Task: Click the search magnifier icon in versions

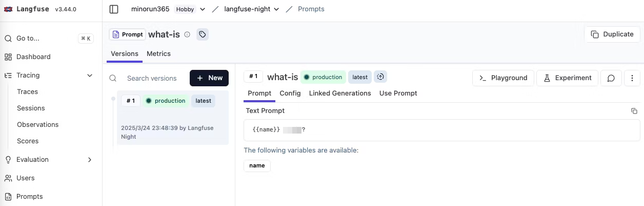Action: point(113,78)
